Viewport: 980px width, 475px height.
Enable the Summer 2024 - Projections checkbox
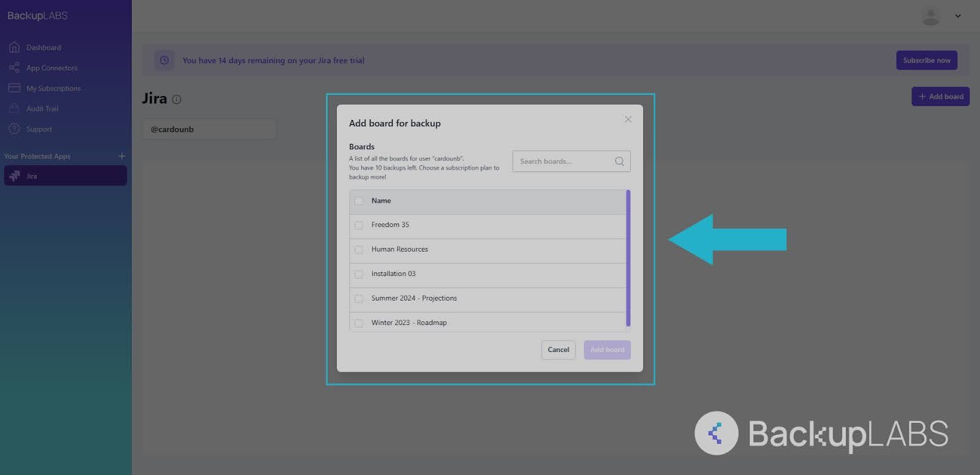click(359, 299)
